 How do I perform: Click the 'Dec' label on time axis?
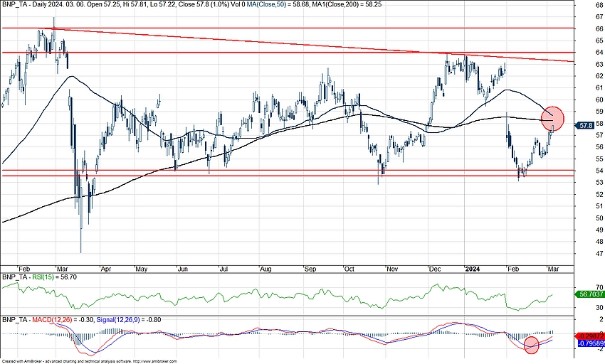point(435,269)
